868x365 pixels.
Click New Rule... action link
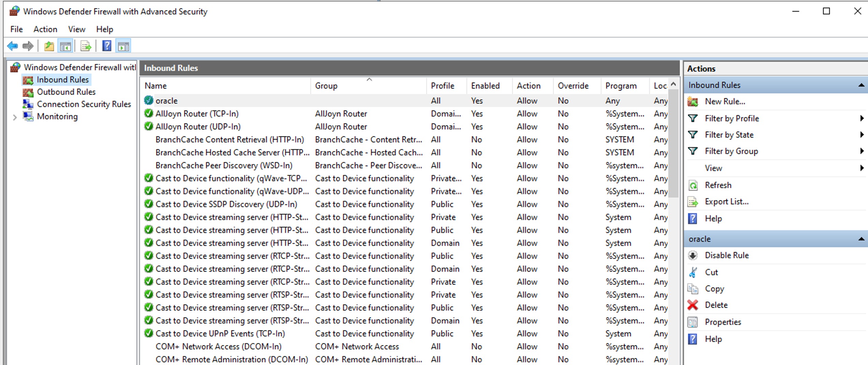click(725, 101)
